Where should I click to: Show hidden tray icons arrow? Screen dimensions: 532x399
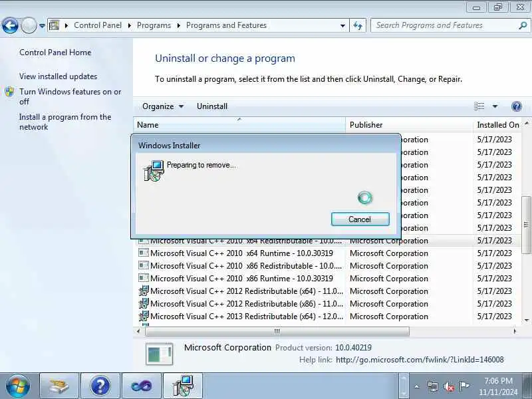pyautogui.click(x=417, y=386)
